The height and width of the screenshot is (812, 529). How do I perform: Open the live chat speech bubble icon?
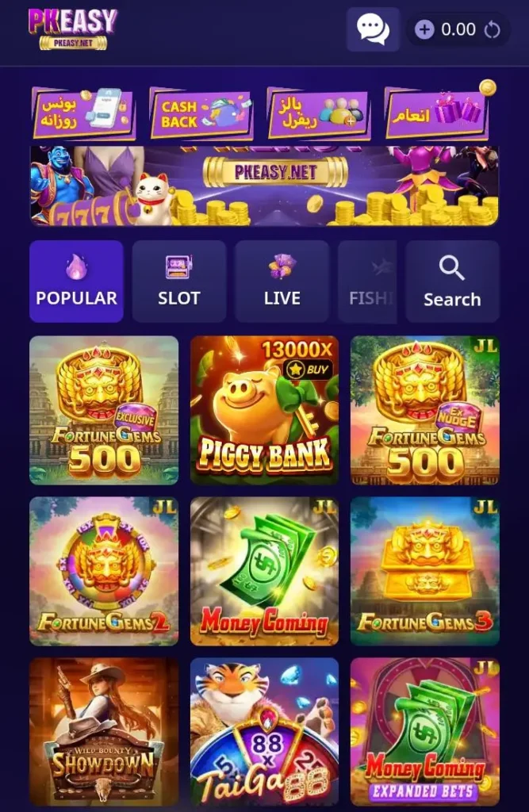373,29
